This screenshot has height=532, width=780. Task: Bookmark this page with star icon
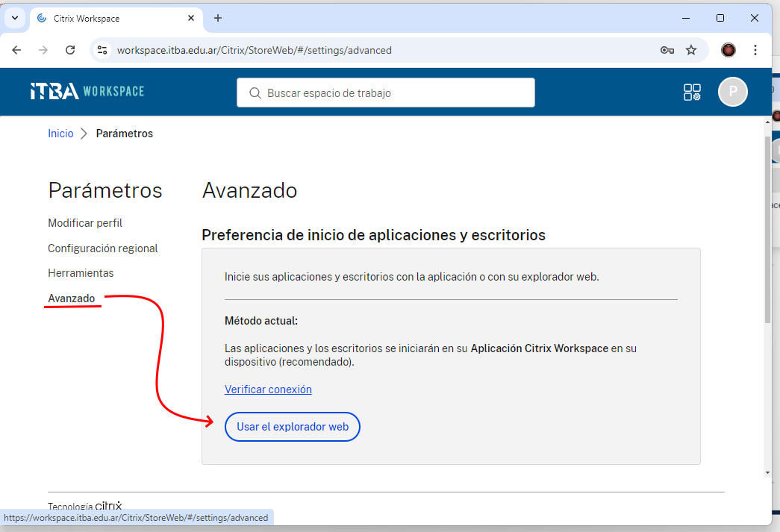(x=691, y=50)
